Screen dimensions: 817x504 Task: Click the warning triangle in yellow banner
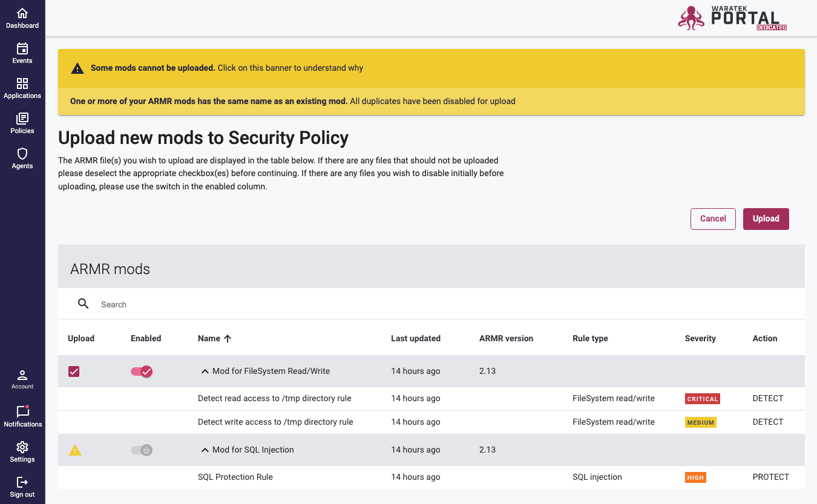point(77,68)
